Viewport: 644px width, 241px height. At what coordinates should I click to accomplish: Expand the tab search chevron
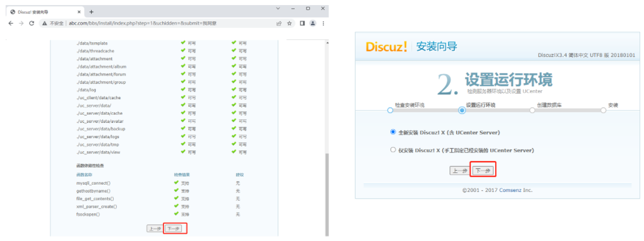tap(278, 8)
